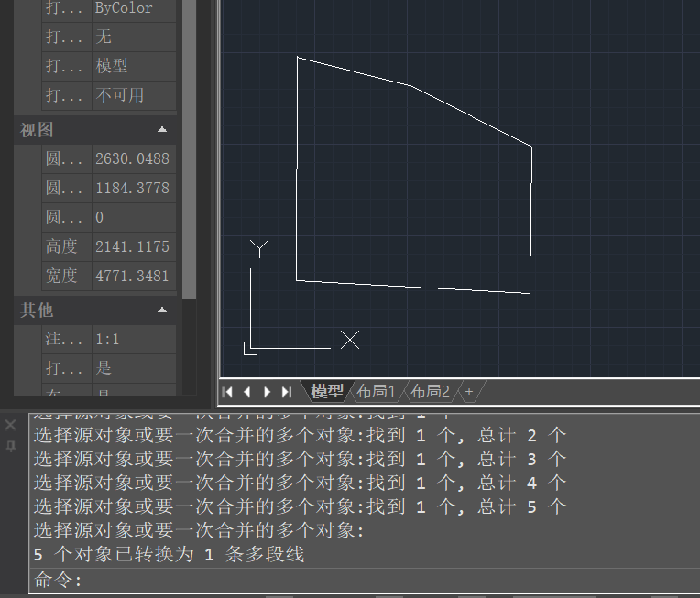
Task: Select the 宽度 value 4771.3481
Action: (x=133, y=276)
